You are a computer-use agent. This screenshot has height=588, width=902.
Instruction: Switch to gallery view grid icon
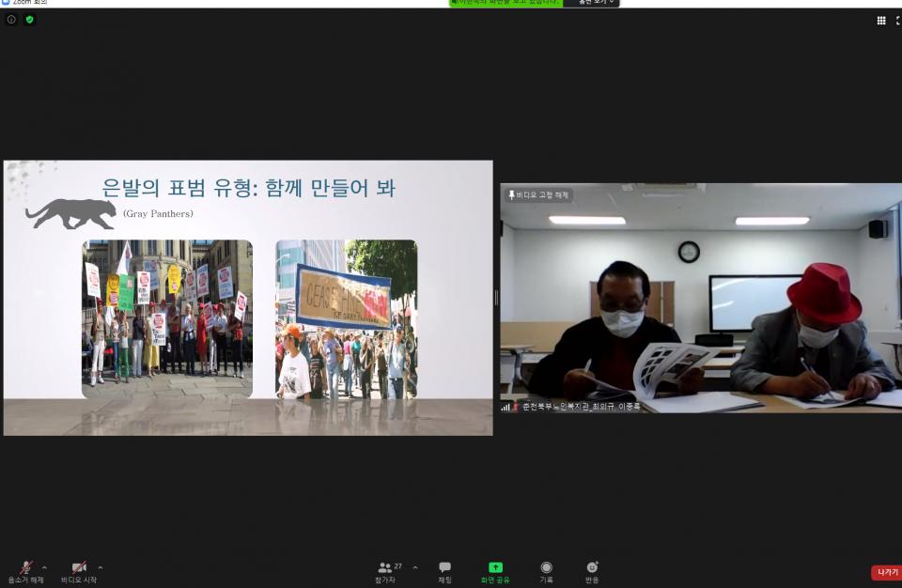pos(880,21)
